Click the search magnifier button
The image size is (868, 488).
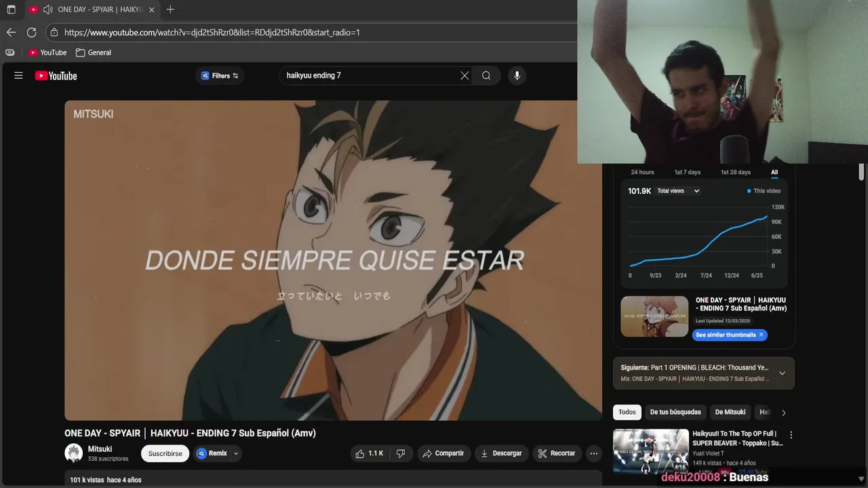point(486,76)
